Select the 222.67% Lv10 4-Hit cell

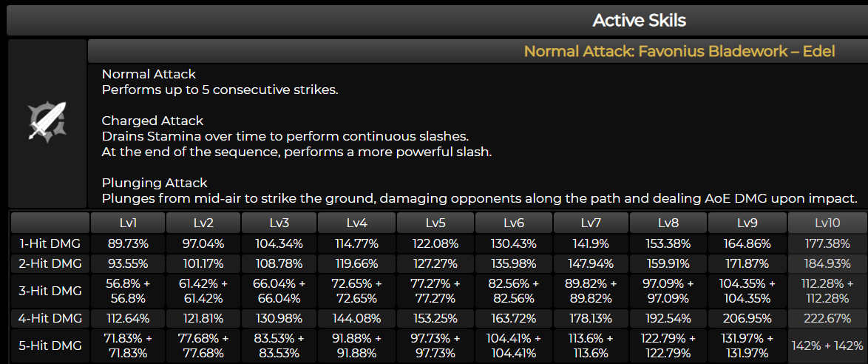pyautogui.click(x=827, y=318)
